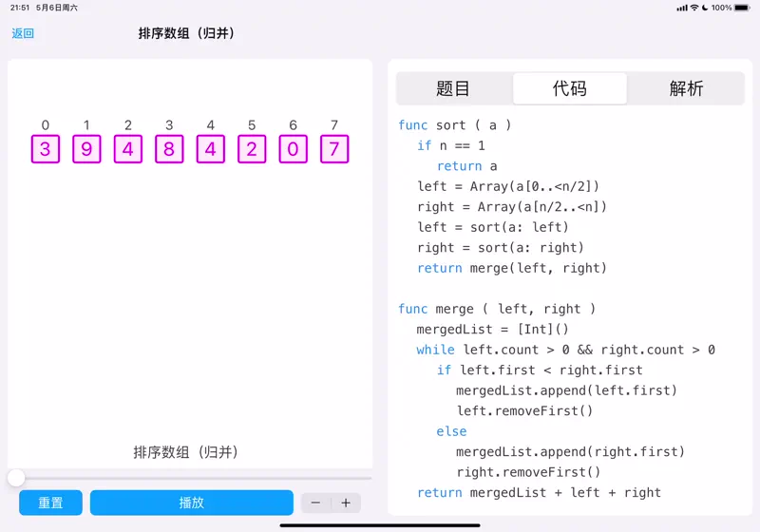This screenshot has width=760, height=532.
Task: Click the 21:51 clock in status bar
Action: click(x=20, y=8)
